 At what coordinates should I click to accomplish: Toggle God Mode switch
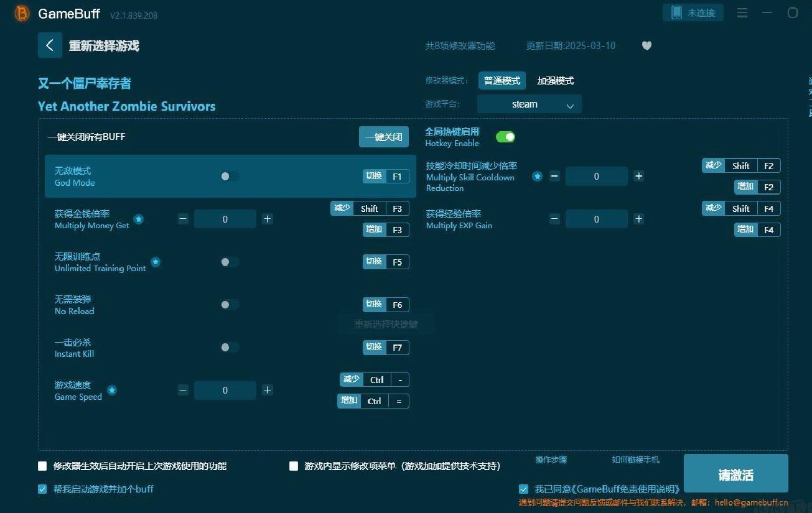click(x=229, y=176)
